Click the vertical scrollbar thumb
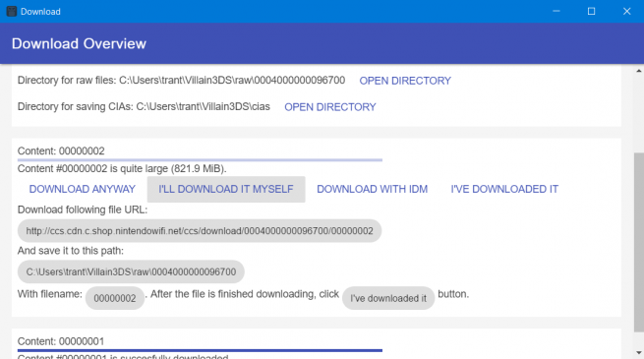Screen dimensions: 644x359 [x=639, y=242]
